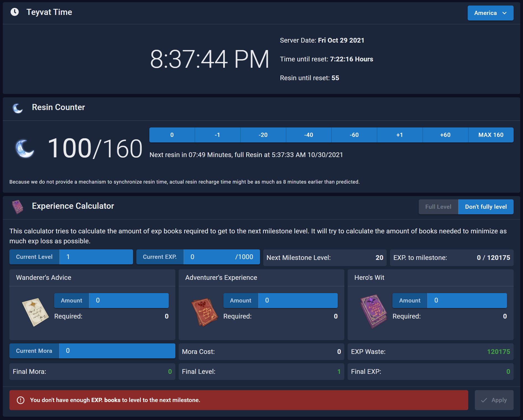Click the Wanderer's Advice Amount field

[x=129, y=301]
